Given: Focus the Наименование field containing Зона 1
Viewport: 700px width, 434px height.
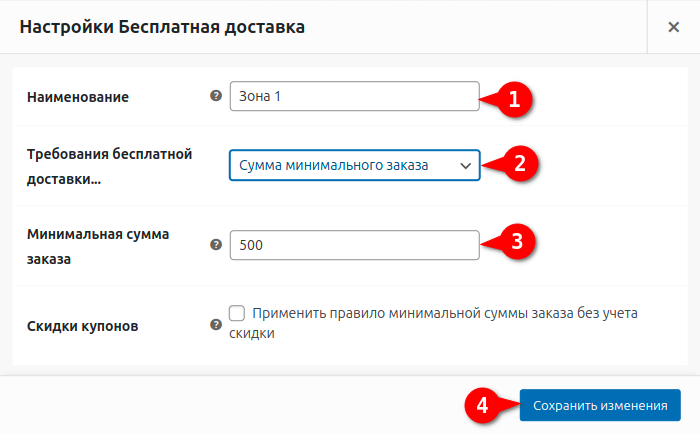Looking at the screenshot, I should 354,96.
